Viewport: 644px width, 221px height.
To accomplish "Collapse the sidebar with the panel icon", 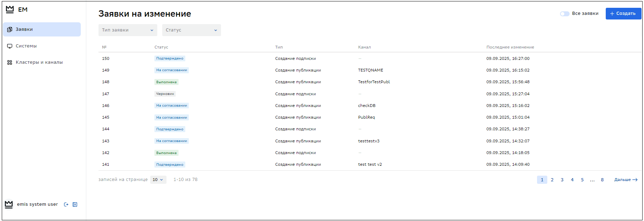I will pos(75,204).
